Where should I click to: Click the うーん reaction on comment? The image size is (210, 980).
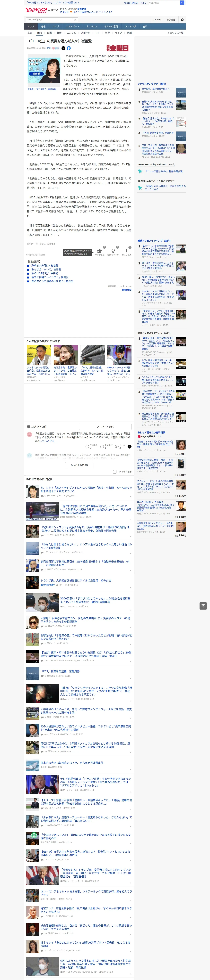(x=117, y=446)
